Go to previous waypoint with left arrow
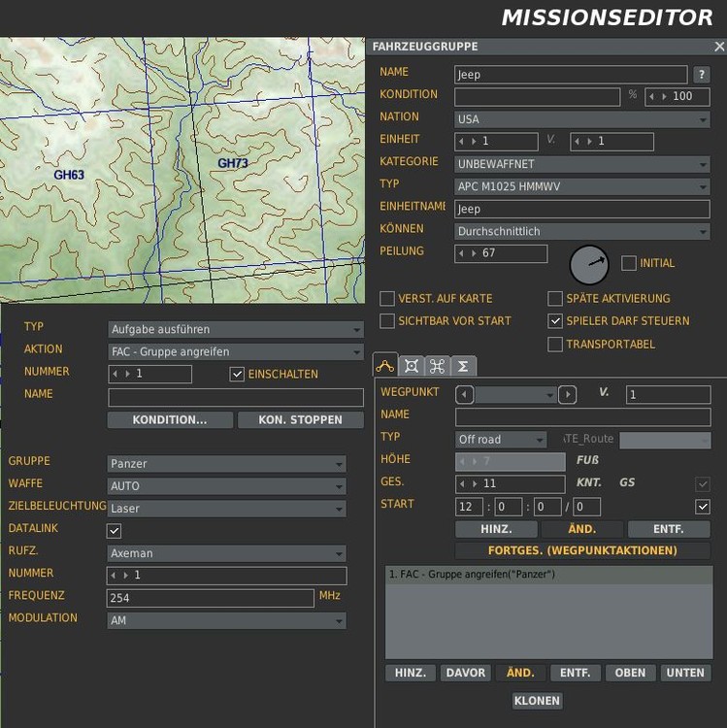Image resolution: width=727 pixels, height=728 pixels. coord(465,394)
